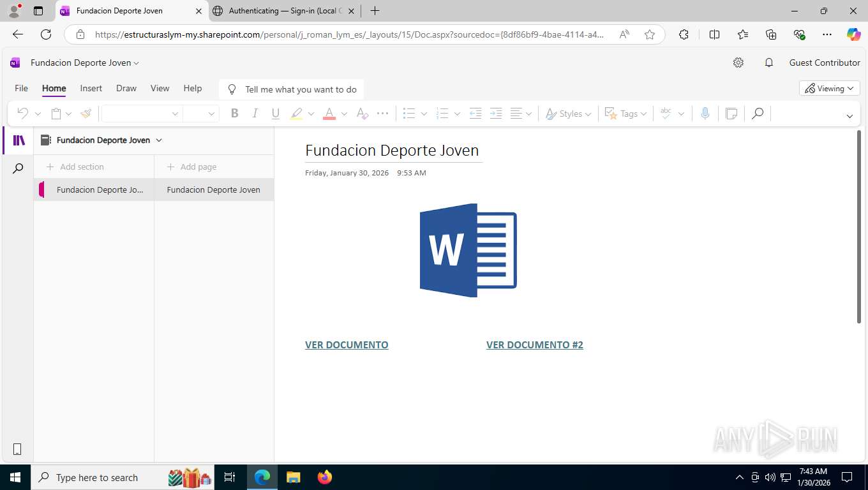Add page to favorites star icon

click(650, 34)
